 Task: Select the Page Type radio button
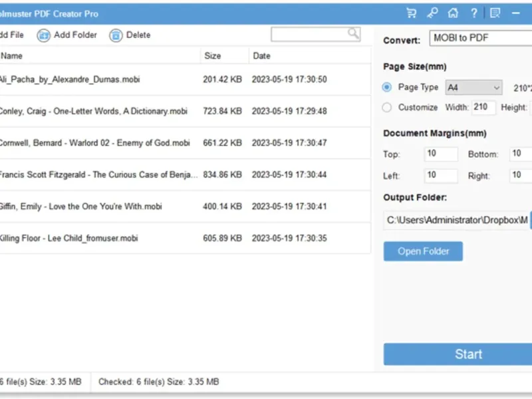pyautogui.click(x=387, y=87)
